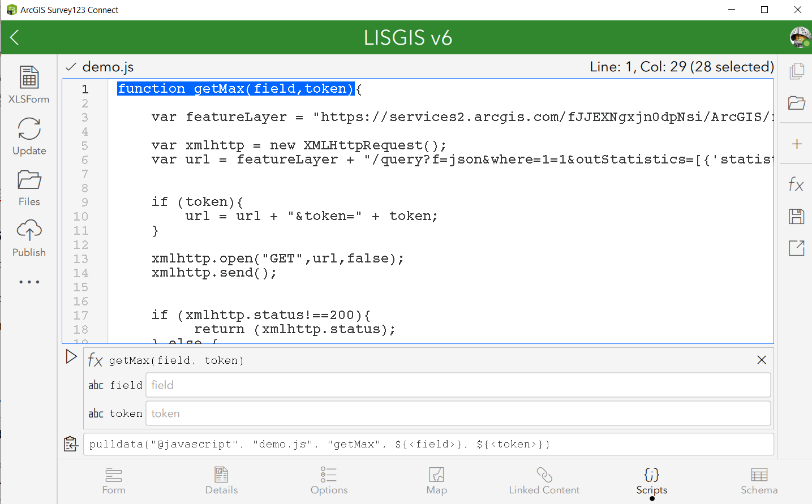
Task: Add a new script with the plus icon
Action: (x=797, y=144)
